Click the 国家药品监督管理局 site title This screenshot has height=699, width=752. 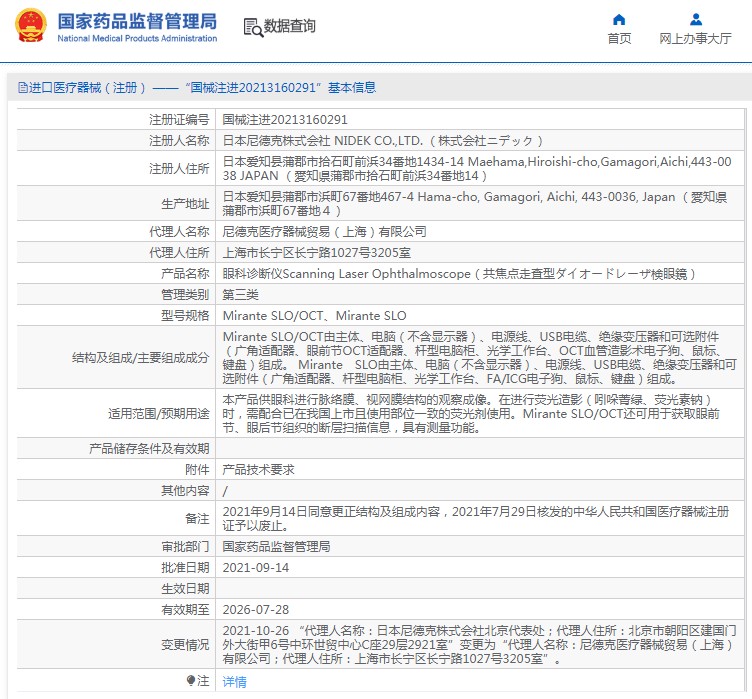(x=137, y=20)
